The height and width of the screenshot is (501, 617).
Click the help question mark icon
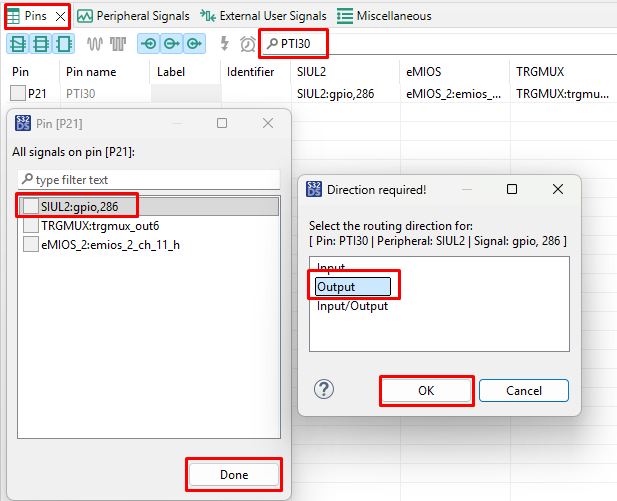coord(324,389)
